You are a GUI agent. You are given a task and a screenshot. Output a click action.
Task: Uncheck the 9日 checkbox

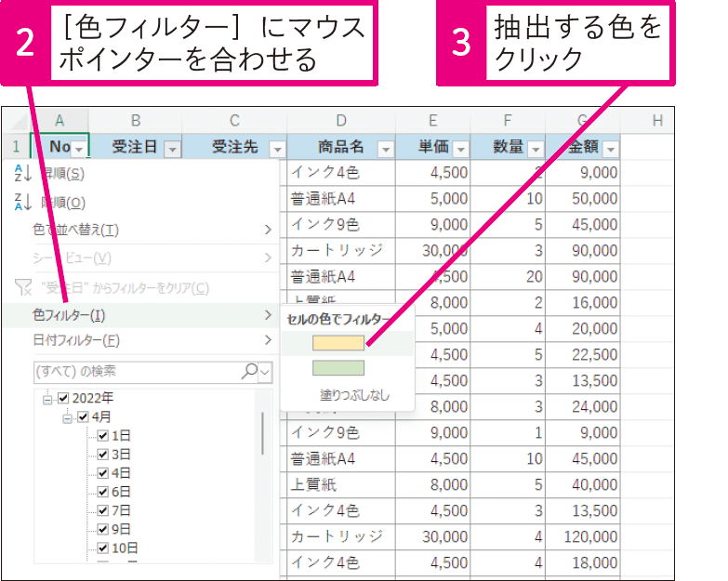[102, 529]
